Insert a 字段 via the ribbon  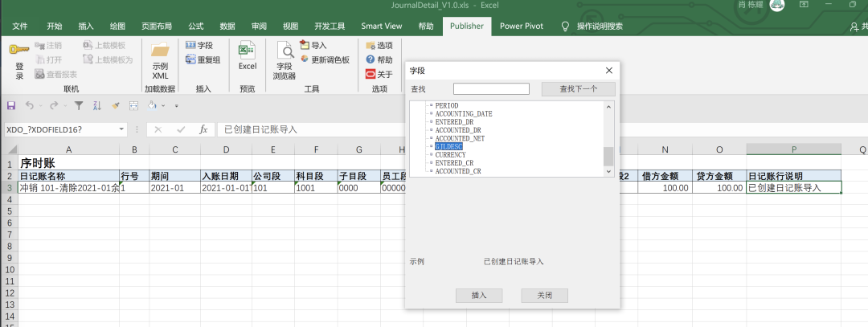[x=199, y=45]
